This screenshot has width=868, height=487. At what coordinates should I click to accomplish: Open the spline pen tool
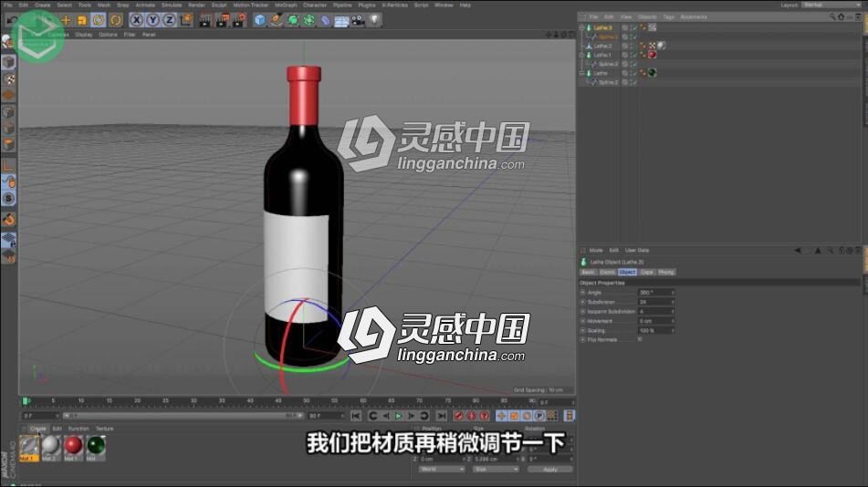277,20
